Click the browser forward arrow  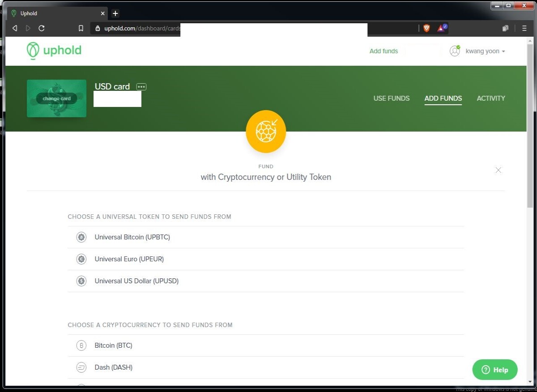[28, 28]
